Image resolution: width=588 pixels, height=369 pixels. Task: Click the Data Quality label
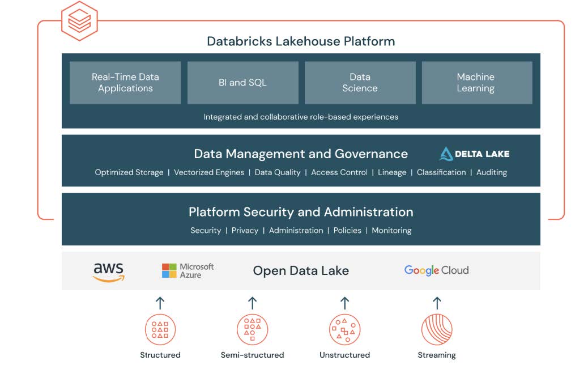(278, 172)
